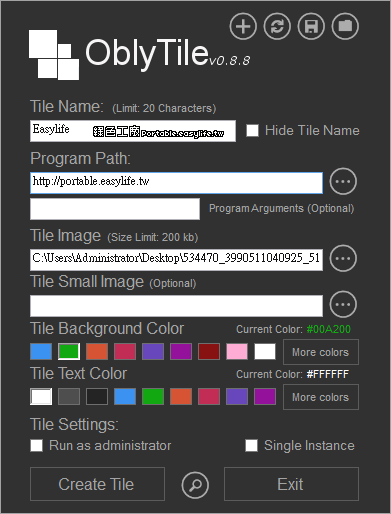Select orange tile background color swatch
Screen dimensions: 391x514
point(97,352)
